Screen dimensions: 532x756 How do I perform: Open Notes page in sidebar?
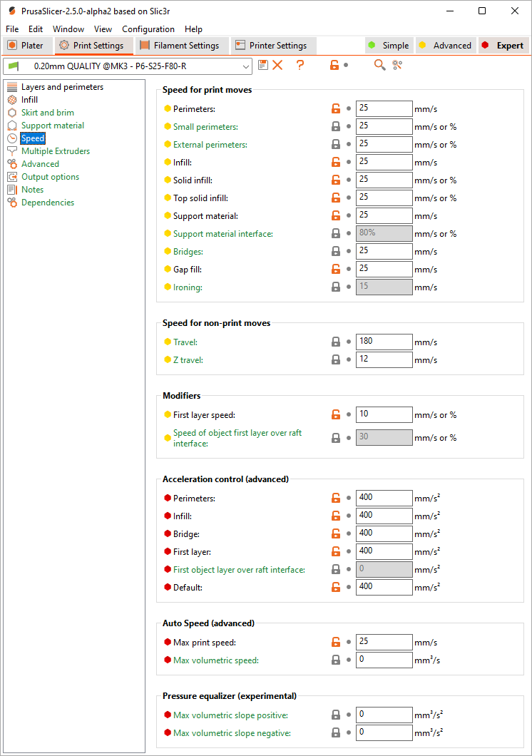click(32, 190)
